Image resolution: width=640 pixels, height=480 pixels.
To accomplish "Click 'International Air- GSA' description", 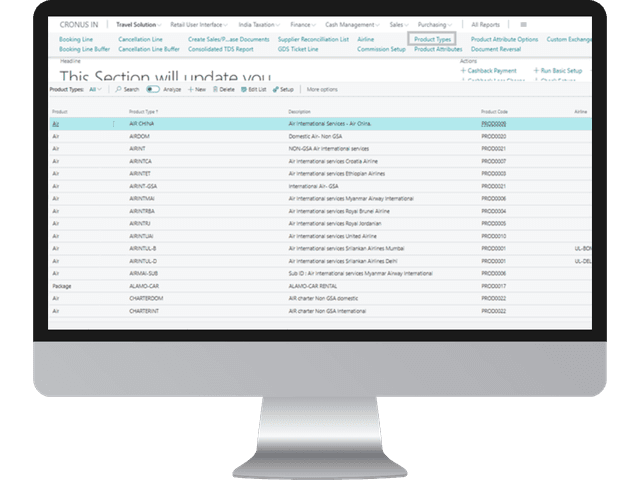I will pos(313,186).
